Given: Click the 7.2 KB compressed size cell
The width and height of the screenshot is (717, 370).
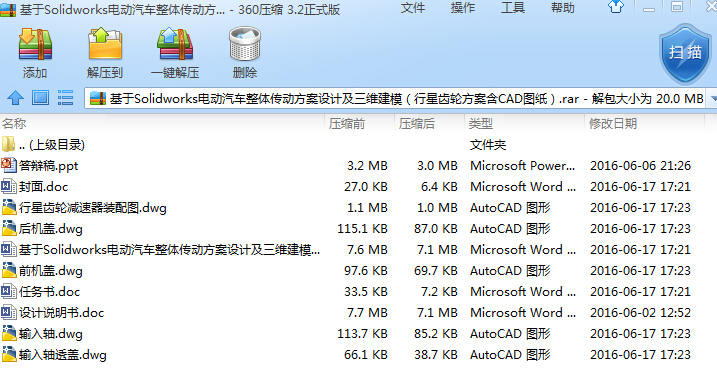Looking at the screenshot, I should coord(439,292).
